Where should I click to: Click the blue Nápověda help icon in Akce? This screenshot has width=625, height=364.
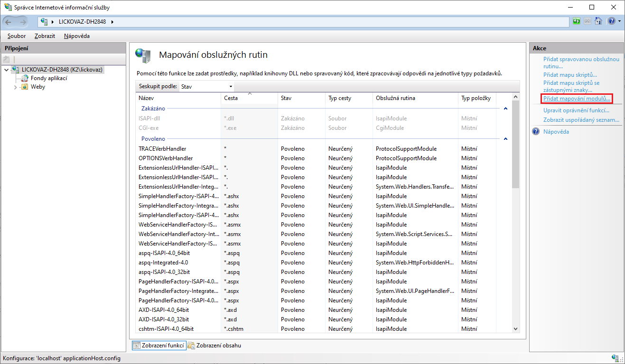coord(536,132)
